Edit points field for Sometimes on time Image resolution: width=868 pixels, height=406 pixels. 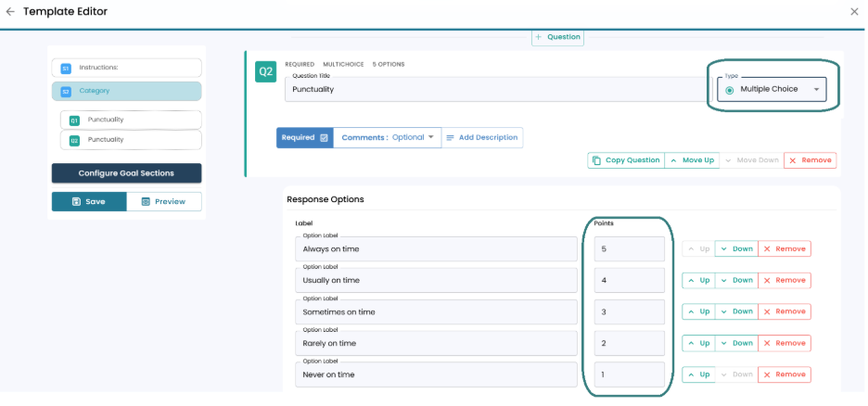point(630,312)
